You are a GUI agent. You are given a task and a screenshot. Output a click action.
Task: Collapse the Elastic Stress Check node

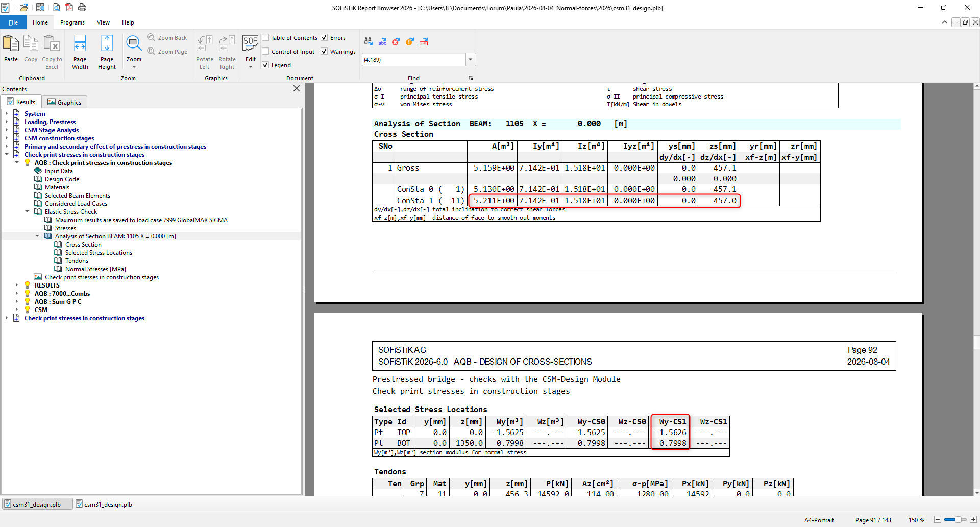(27, 212)
